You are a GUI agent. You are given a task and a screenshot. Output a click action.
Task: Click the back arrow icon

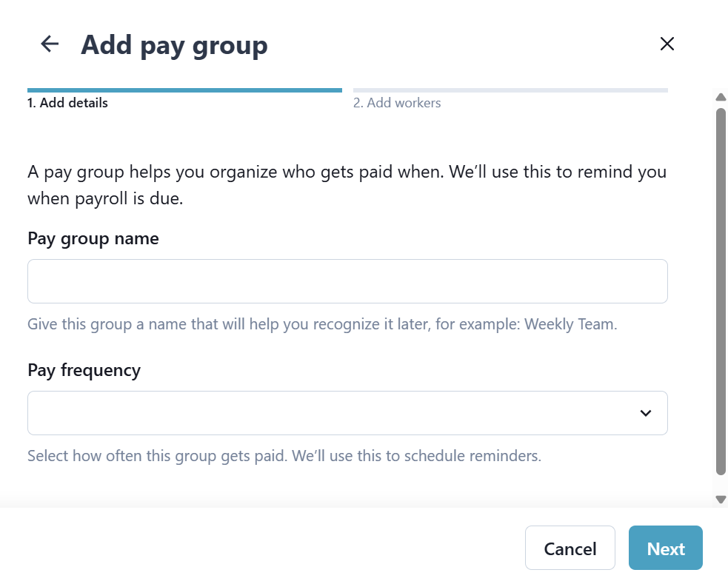coord(50,44)
